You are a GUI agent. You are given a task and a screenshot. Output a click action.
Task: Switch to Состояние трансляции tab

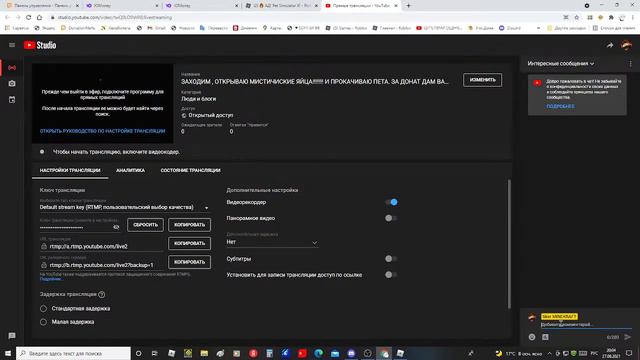pos(190,171)
